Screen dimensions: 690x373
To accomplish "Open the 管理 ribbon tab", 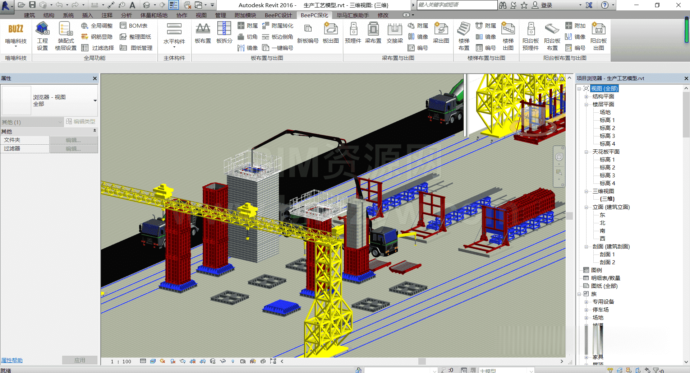I will pos(220,15).
